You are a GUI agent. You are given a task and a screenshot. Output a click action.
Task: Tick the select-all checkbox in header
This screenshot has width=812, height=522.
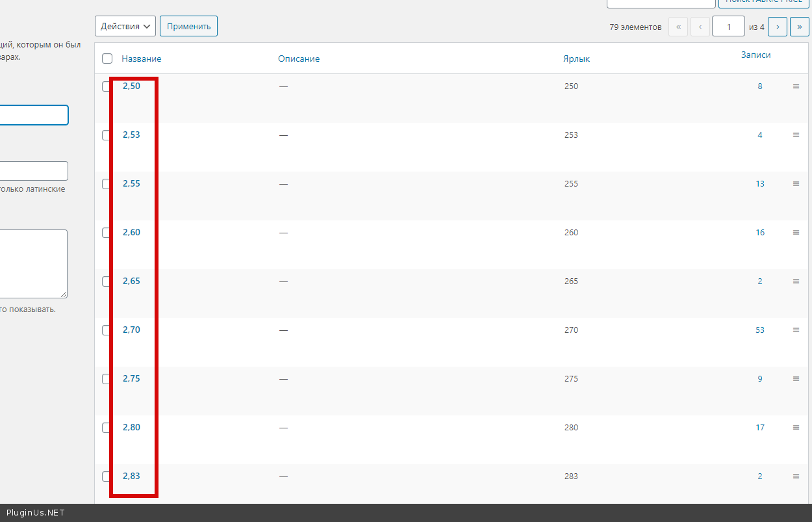click(107, 59)
